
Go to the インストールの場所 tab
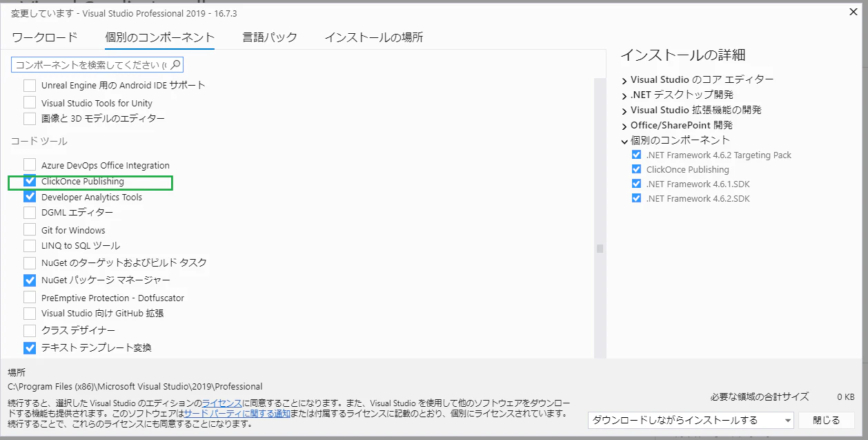[373, 37]
